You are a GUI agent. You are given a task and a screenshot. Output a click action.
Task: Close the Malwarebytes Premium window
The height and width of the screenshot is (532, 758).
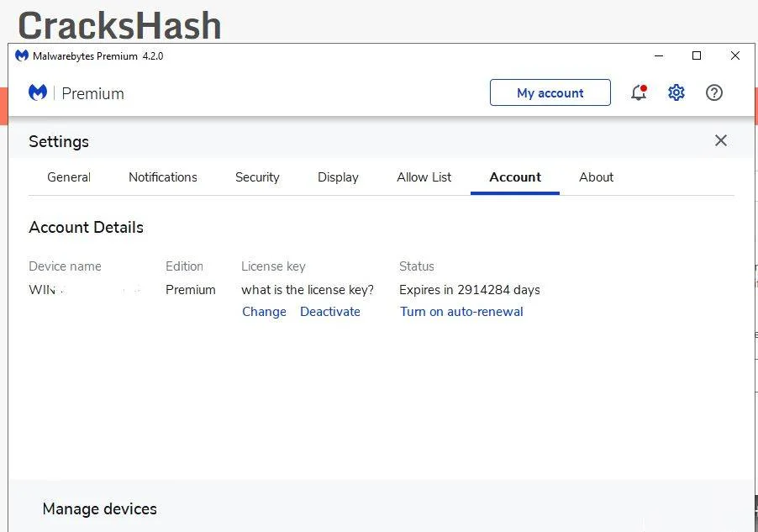pos(735,55)
